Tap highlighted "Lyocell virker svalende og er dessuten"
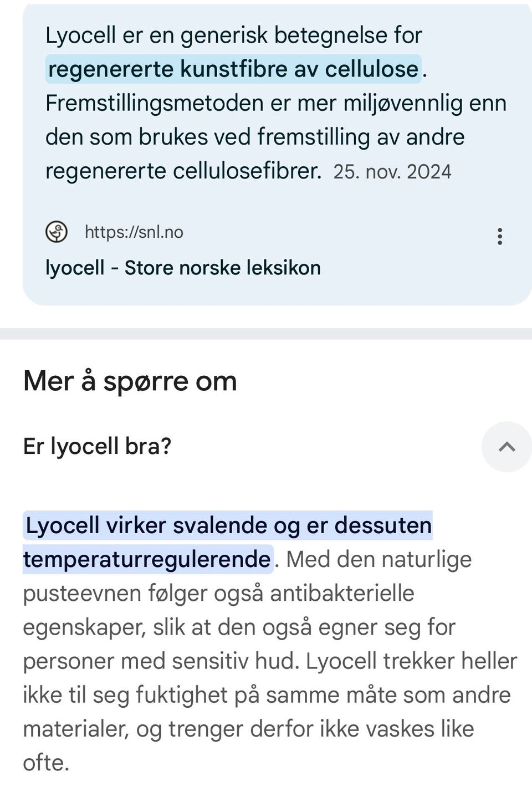Screen dimensions: 532x802 [x=228, y=525]
